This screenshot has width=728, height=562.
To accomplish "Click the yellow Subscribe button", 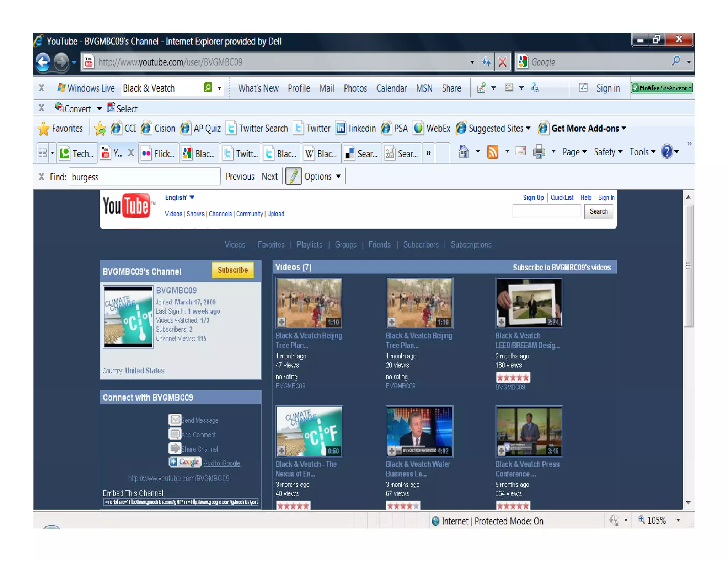I will [232, 270].
